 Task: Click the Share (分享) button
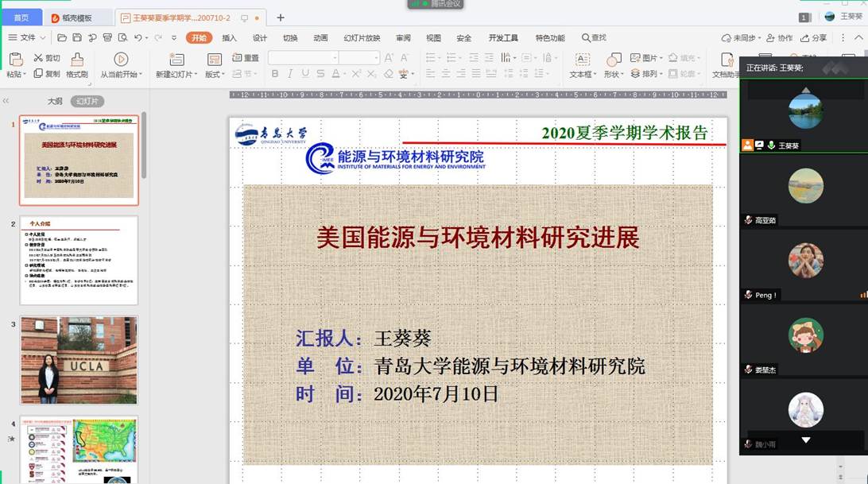click(813, 37)
